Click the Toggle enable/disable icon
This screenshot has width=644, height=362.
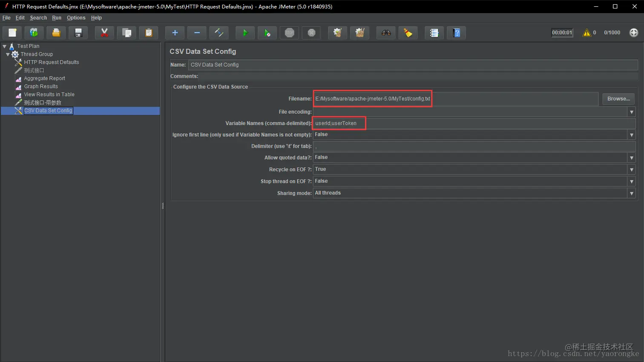(x=219, y=33)
